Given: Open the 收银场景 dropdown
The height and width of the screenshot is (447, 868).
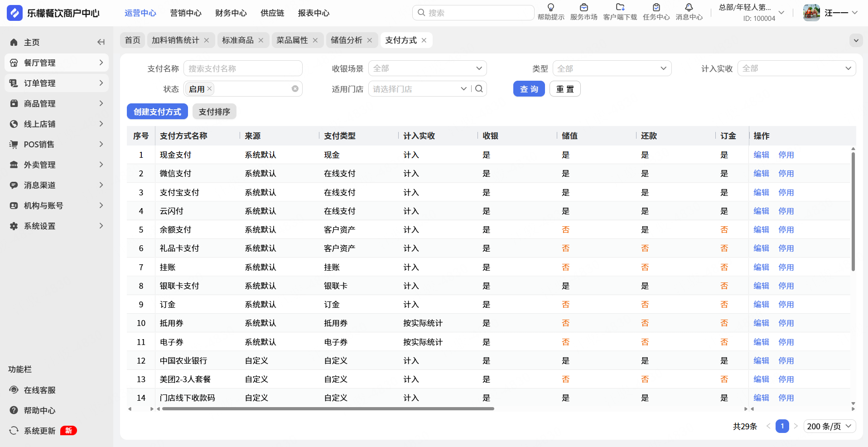Looking at the screenshot, I should (427, 68).
